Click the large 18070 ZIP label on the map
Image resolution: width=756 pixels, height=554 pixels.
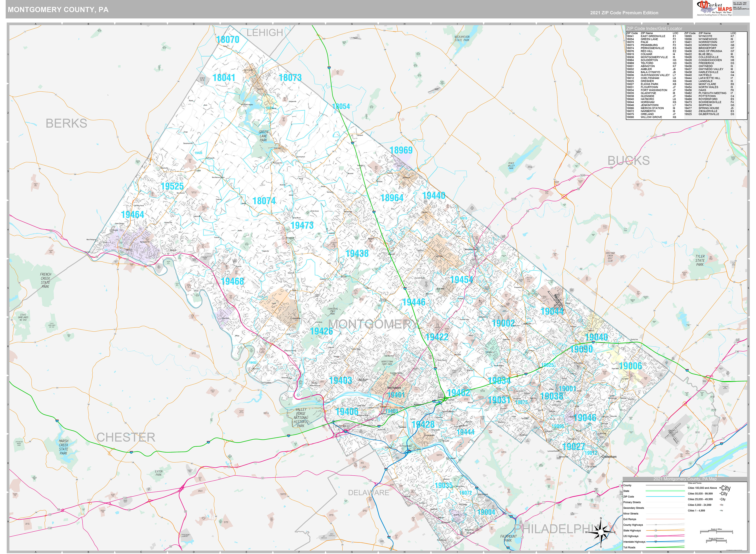[x=228, y=40]
